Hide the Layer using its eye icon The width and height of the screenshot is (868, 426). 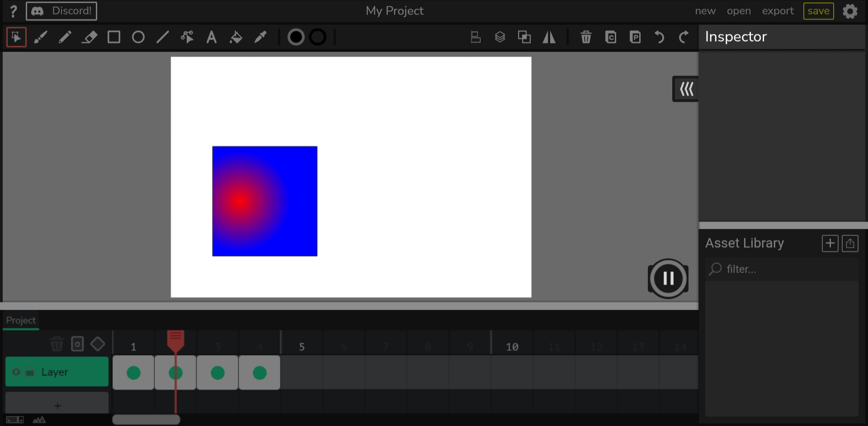pyautogui.click(x=16, y=372)
